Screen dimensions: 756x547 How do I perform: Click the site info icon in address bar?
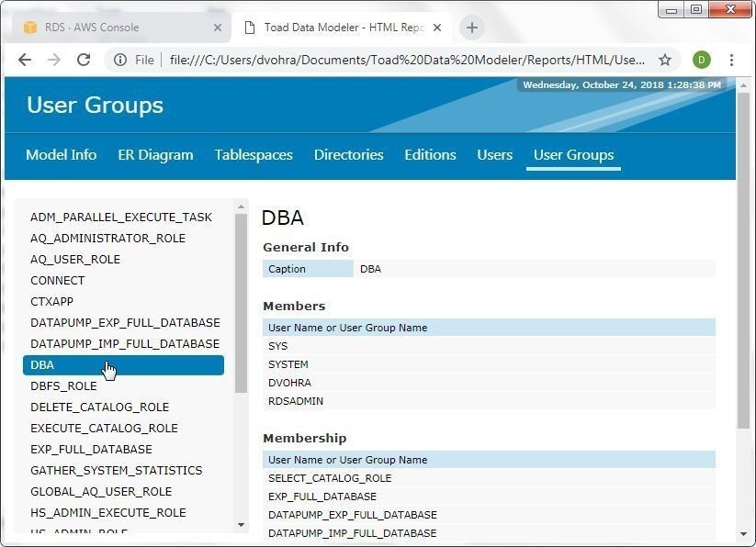[120, 60]
